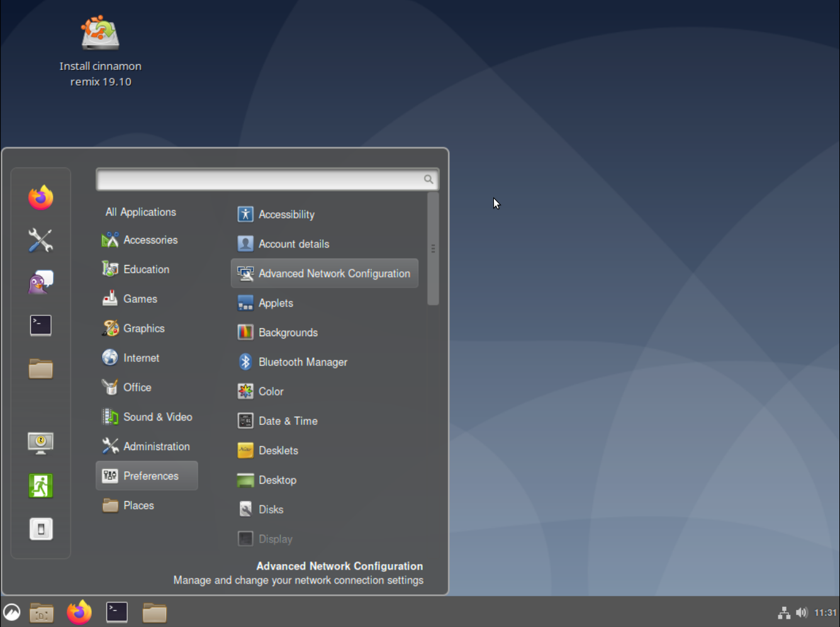Viewport: 840px width, 627px height.
Task: Open the network applet in the system tray
Action: pyautogui.click(x=784, y=613)
